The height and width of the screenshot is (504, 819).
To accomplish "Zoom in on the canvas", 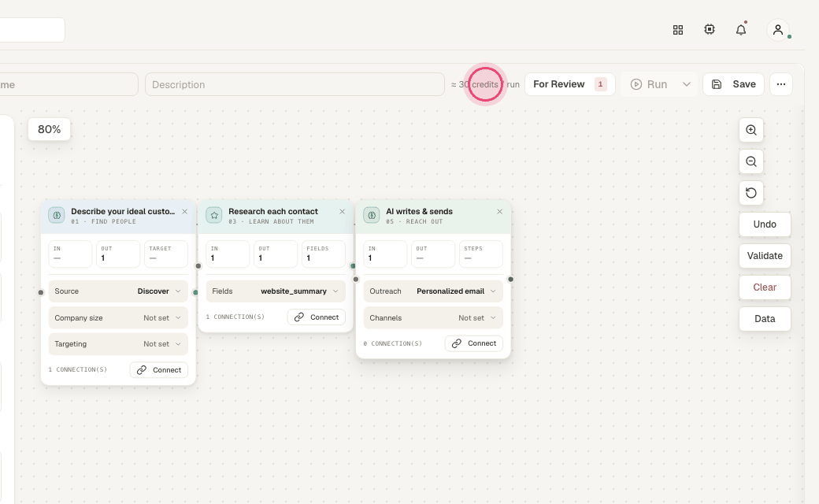I will 751,130.
